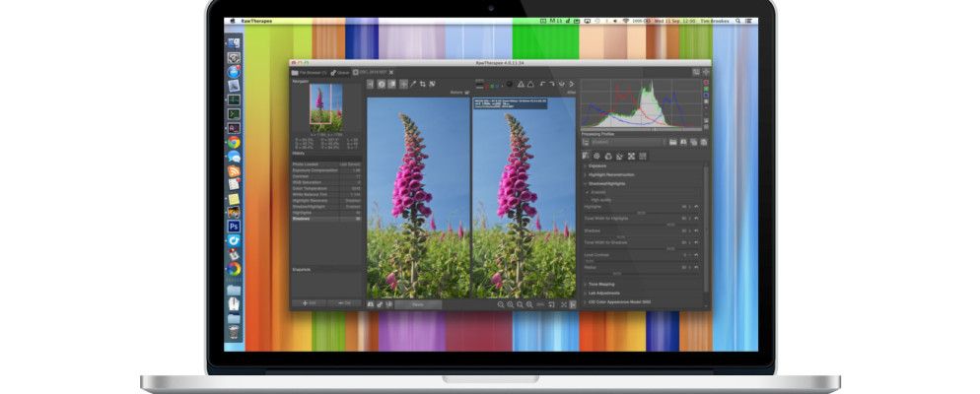The width and height of the screenshot is (980, 394).
Task: Select Photo Loaded history entry
Action: [326, 164]
